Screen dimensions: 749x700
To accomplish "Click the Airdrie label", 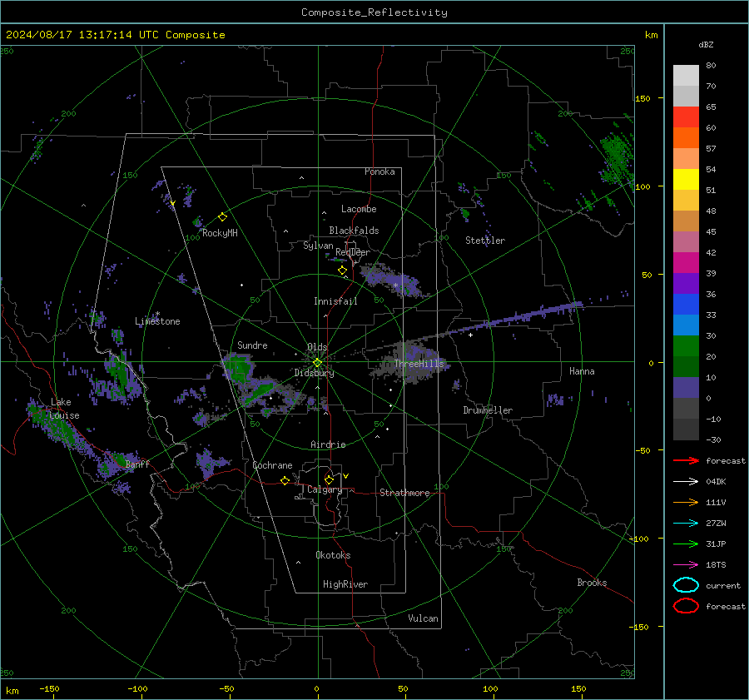I will 328,444.
